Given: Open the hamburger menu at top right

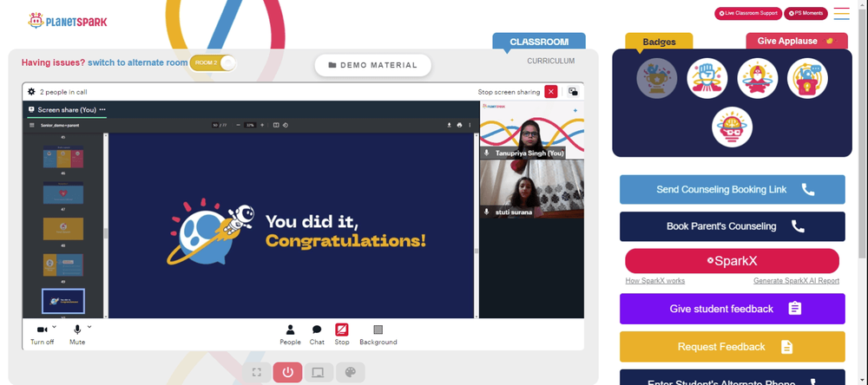Looking at the screenshot, I should click(841, 13).
